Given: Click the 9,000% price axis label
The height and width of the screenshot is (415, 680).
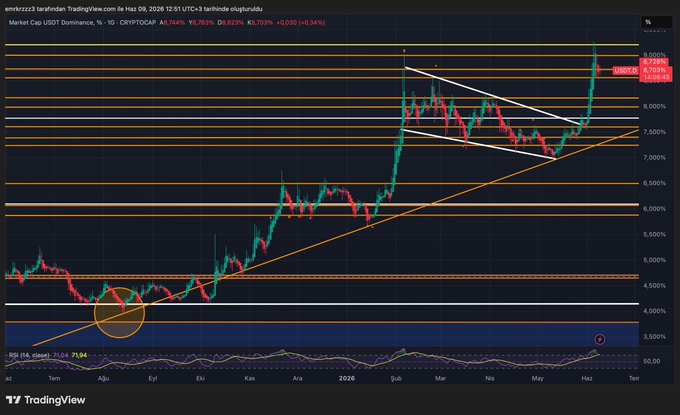Looking at the screenshot, I should (x=654, y=55).
